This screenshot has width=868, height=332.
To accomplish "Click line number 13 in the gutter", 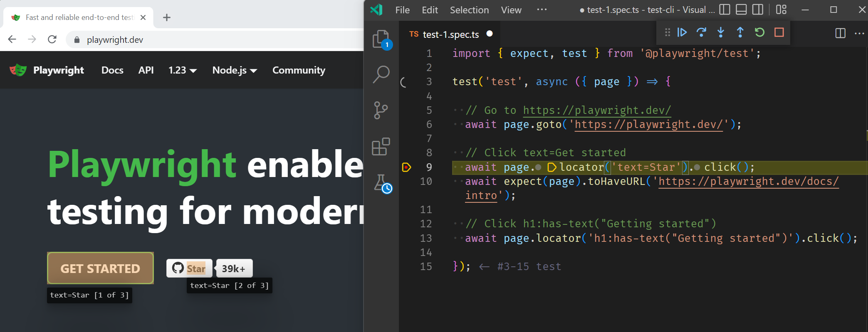I will (x=426, y=239).
